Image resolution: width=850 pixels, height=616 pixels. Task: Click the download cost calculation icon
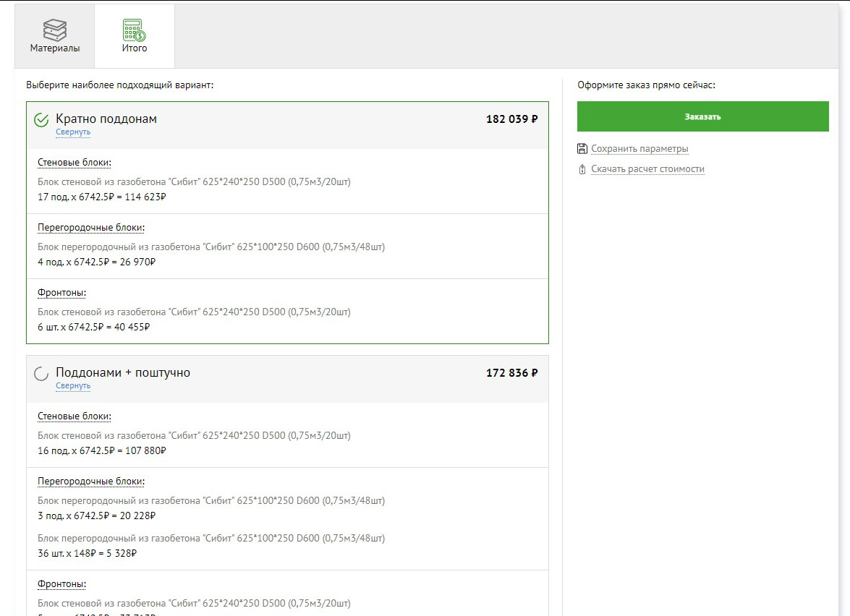pos(582,169)
